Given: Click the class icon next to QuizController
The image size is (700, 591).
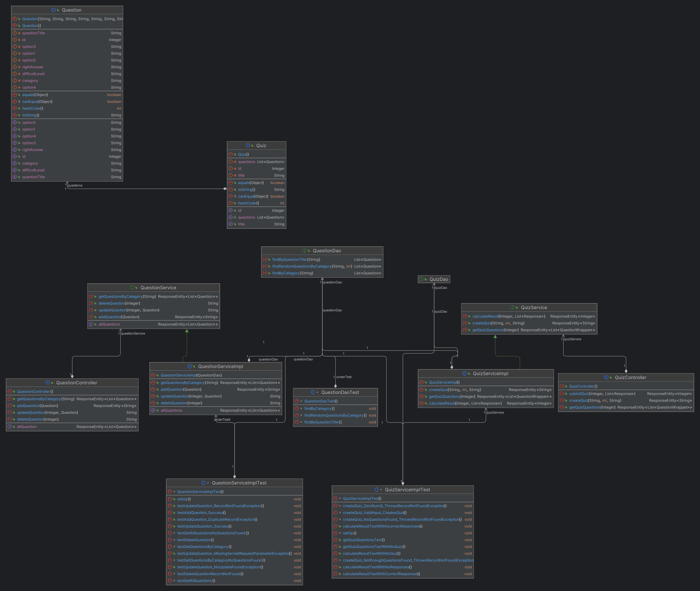Looking at the screenshot, I should [606, 377].
